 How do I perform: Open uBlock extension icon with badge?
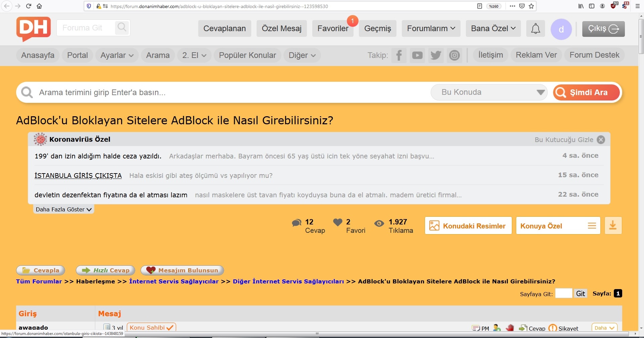(614, 5)
